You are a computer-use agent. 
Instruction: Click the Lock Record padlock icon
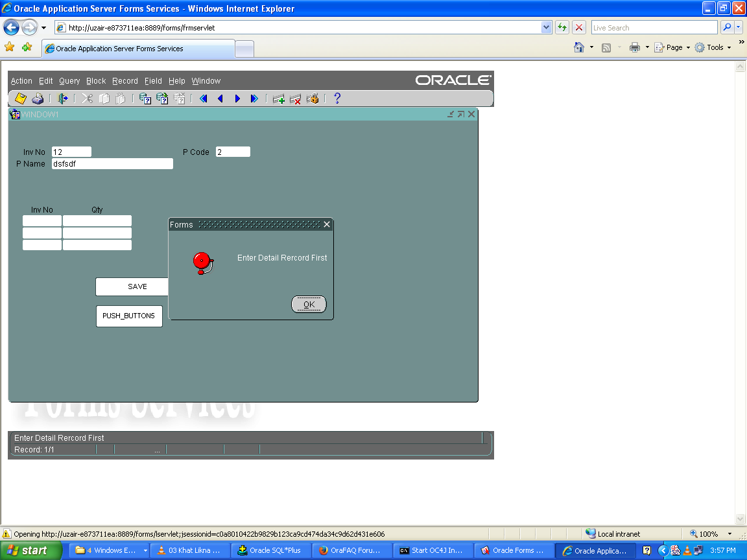pos(313,99)
